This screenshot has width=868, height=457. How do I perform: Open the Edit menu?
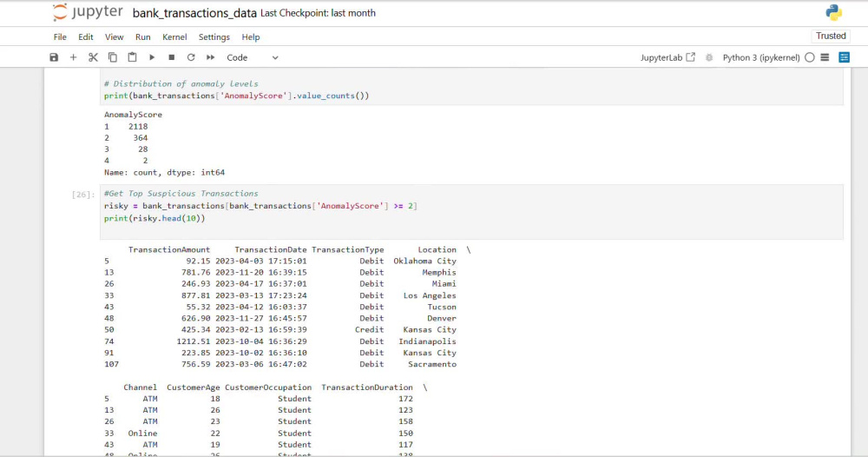pos(86,37)
